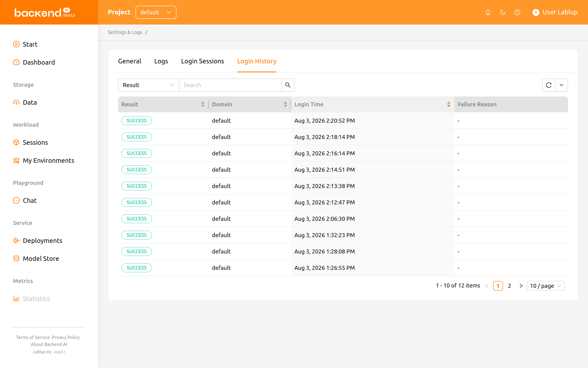Select page 1 in pagination

pyautogui.click(x=498, y=286)
